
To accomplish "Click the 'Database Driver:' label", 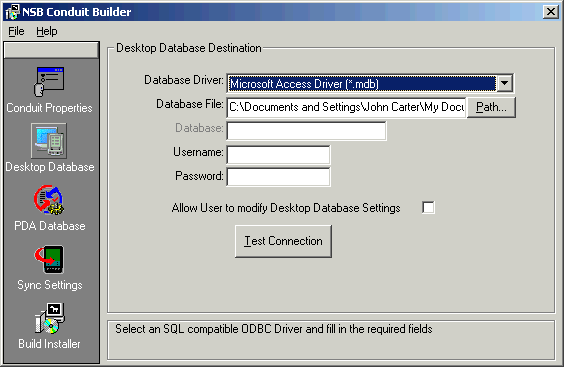I will coord(184,80).
